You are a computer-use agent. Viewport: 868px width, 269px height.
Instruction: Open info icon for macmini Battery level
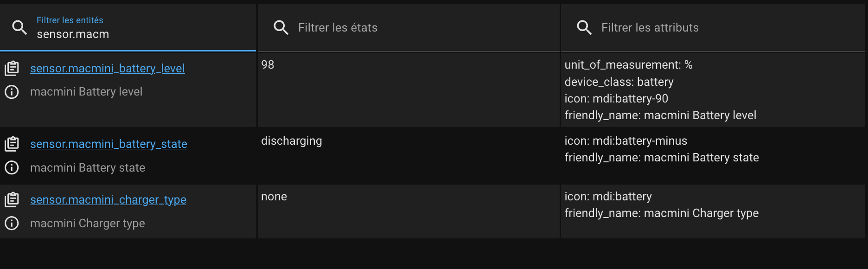[12, 92]
